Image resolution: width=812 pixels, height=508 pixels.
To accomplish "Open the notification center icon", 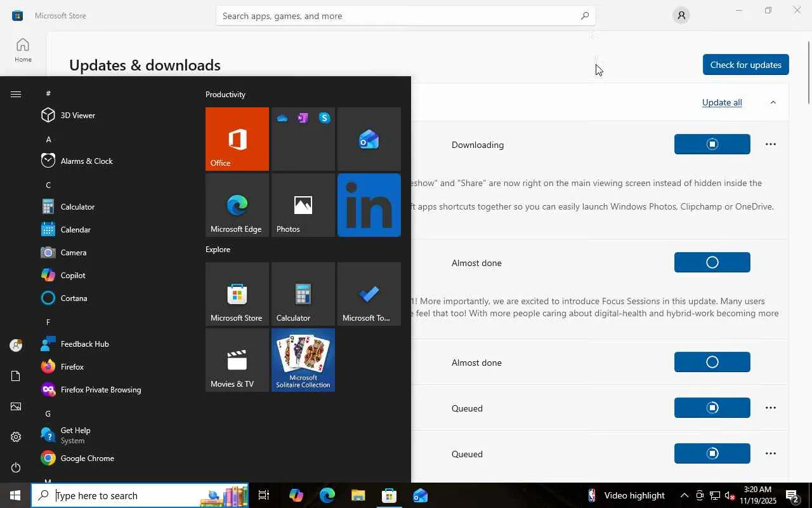I will click(x=792, y=495).
